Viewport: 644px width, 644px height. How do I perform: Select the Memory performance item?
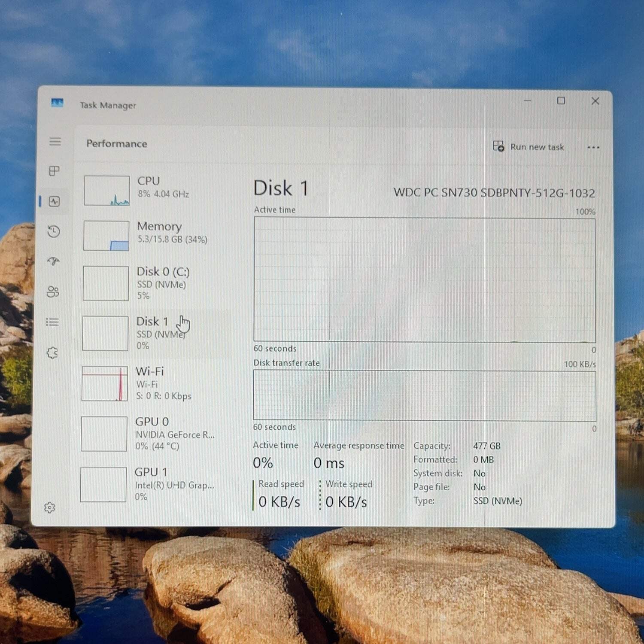coord(155,235)
